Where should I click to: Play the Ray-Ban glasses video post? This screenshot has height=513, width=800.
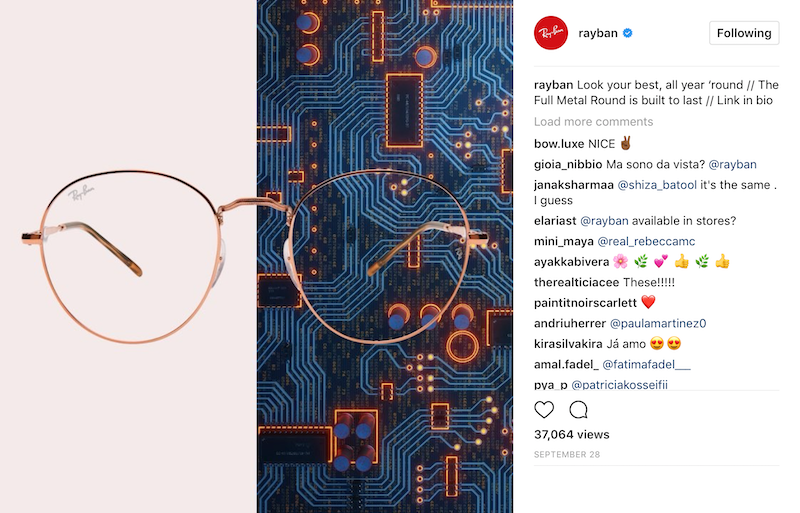coord(256,256)
